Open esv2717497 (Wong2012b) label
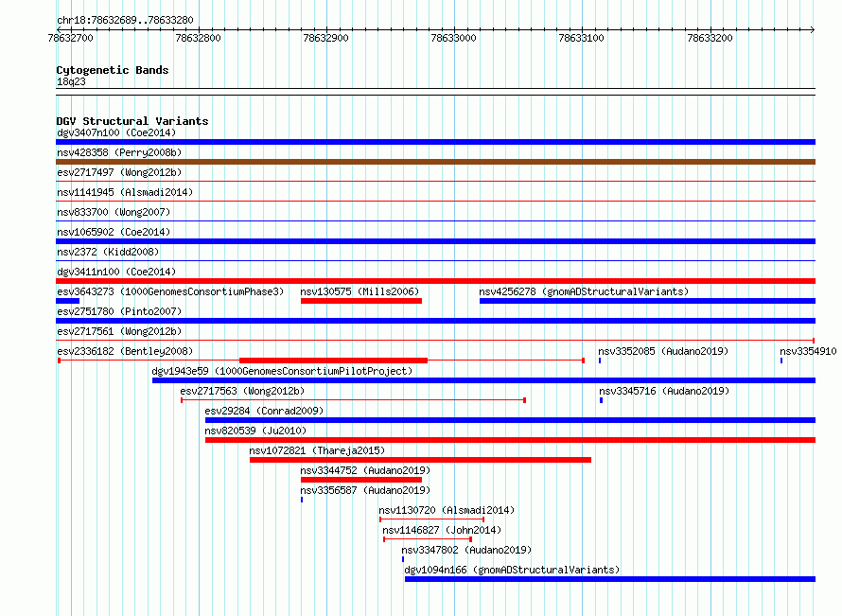This screenshot has width=842, height=616. click(119, 172)
